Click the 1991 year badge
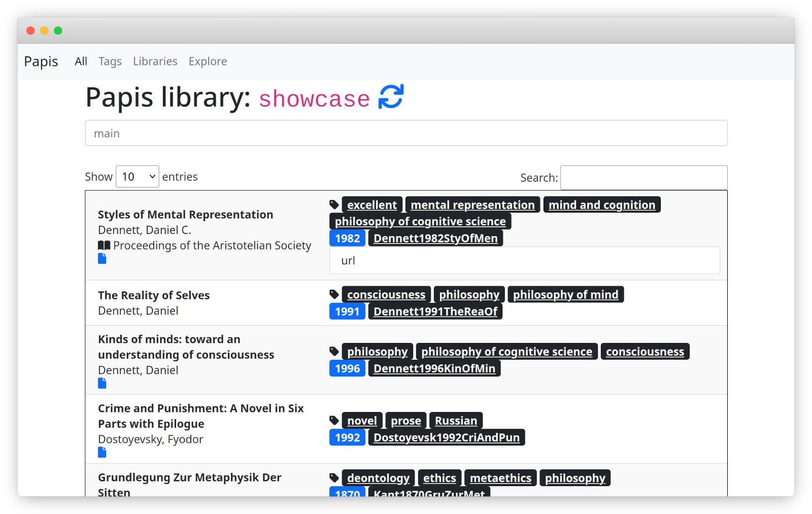This screenshot has height=514, width=812. pos(347,311)
